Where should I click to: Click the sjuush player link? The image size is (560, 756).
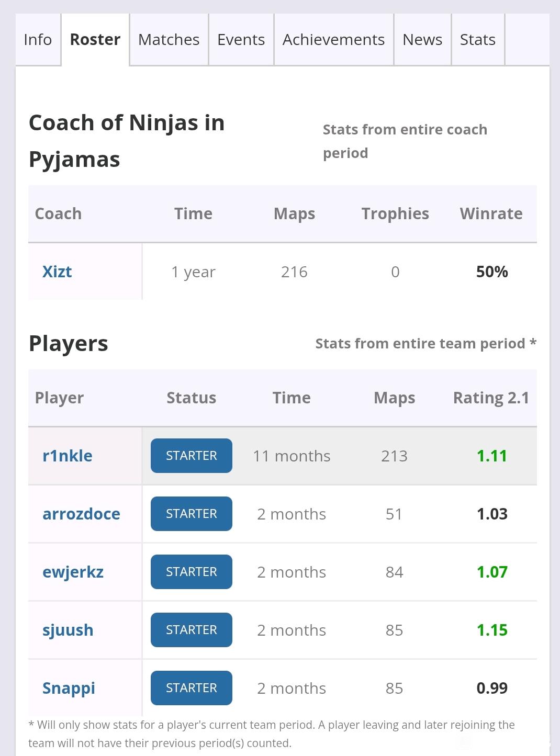click(68, 630)
